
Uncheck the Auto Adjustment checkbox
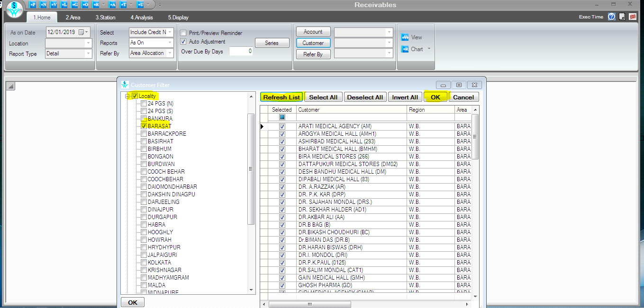(183, 42)
